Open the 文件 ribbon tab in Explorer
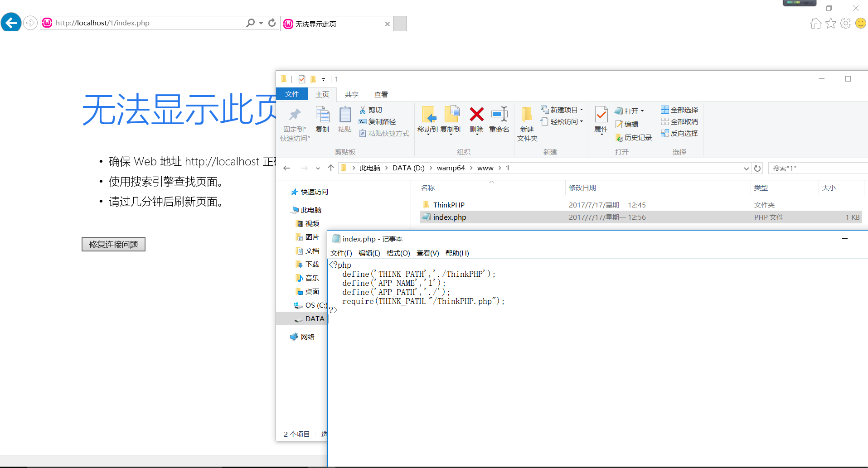The height and width of the screenshot is (468, 868). [x=292, y=94]
